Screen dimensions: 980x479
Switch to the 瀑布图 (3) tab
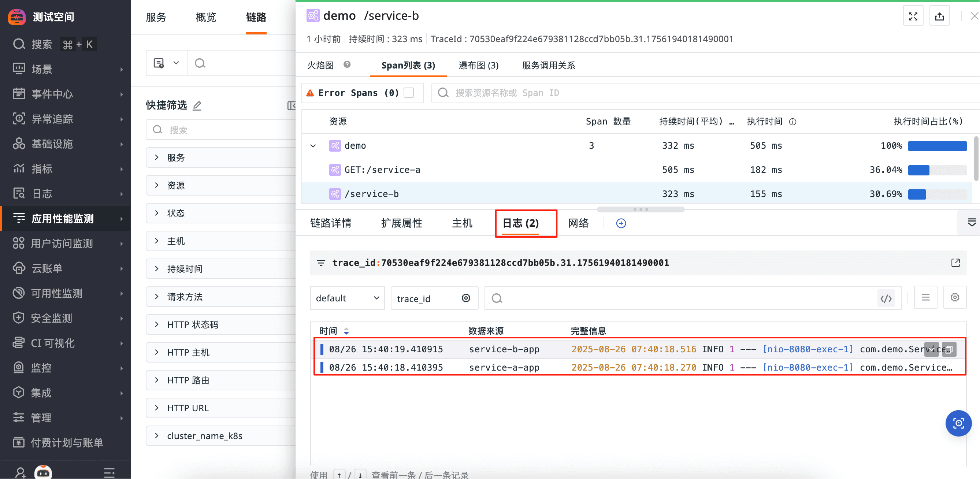pyautogui.click(x=479, y=66)
